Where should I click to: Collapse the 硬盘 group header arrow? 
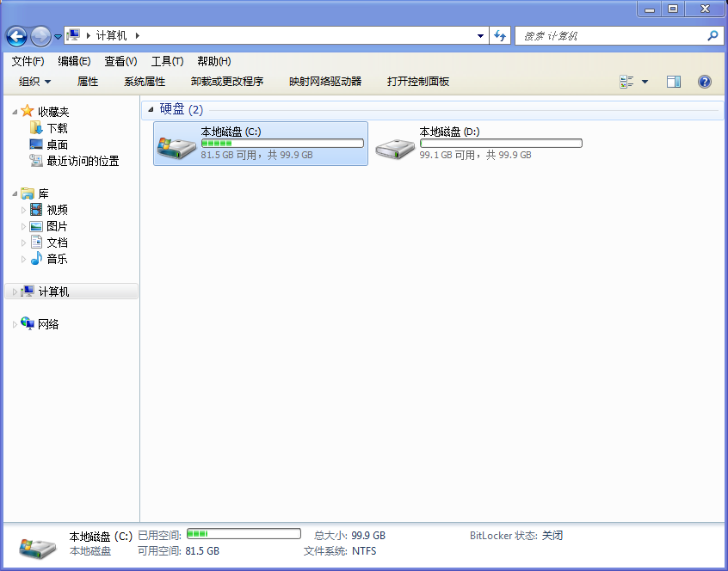(x=151, y=109)
